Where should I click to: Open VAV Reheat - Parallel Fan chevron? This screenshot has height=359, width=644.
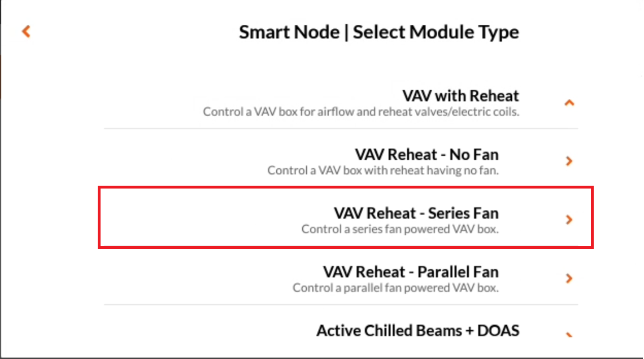tap(569, 278)
